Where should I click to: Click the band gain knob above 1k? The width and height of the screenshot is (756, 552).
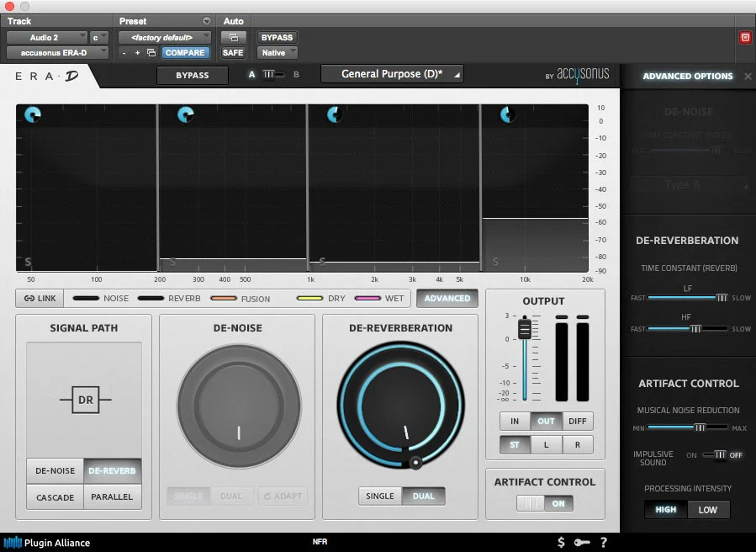[335, 114]
